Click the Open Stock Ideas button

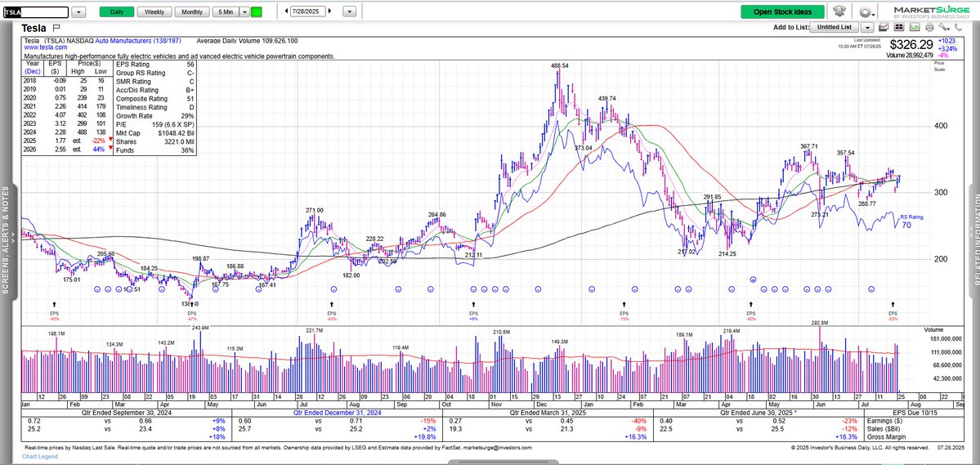click(782, 12)
